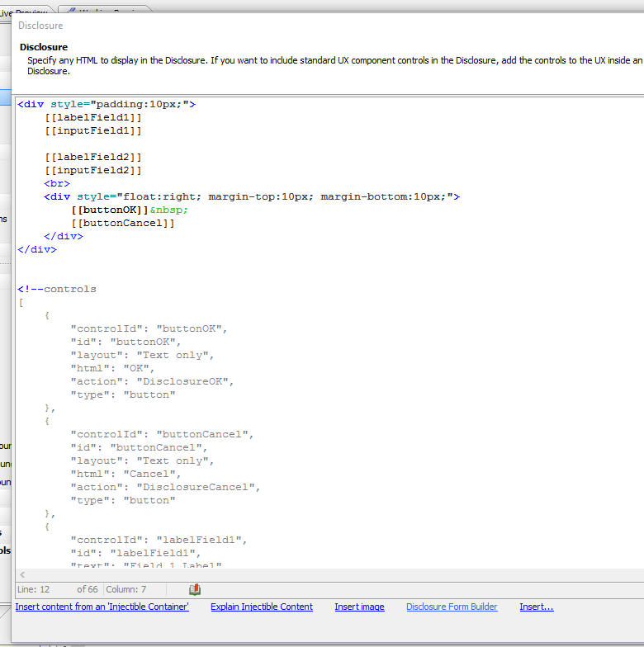Open 'Insert content from an Injectible Container' link

[102, 607]
